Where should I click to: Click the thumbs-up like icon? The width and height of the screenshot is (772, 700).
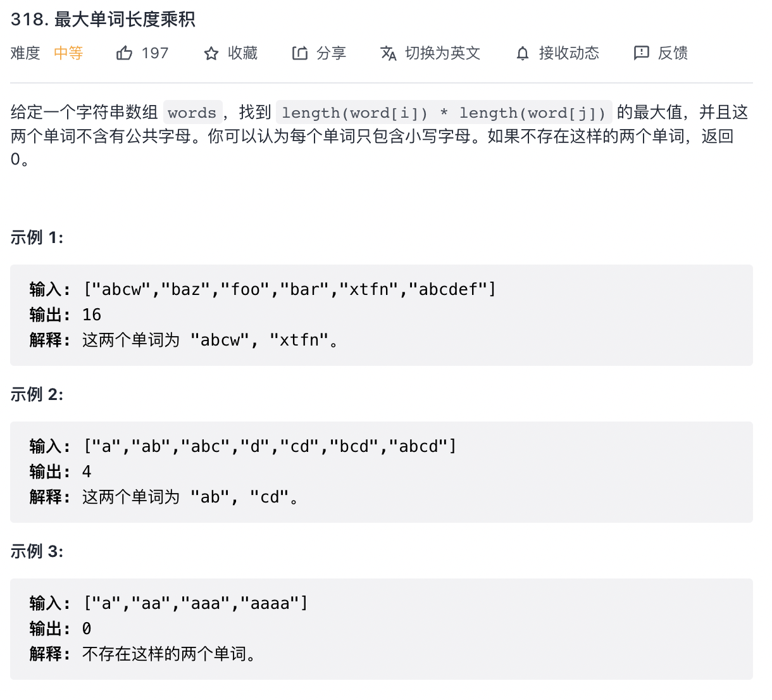(x=124, y=53)
